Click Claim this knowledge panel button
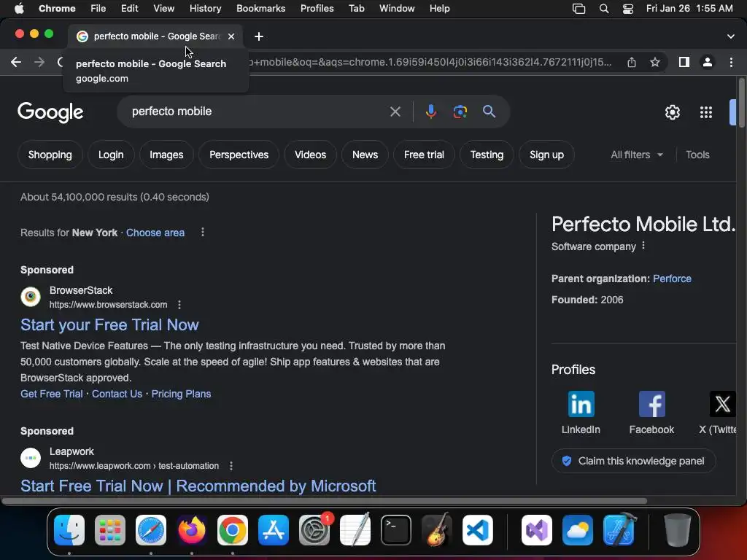747x560 pixels. pos(634,461)
